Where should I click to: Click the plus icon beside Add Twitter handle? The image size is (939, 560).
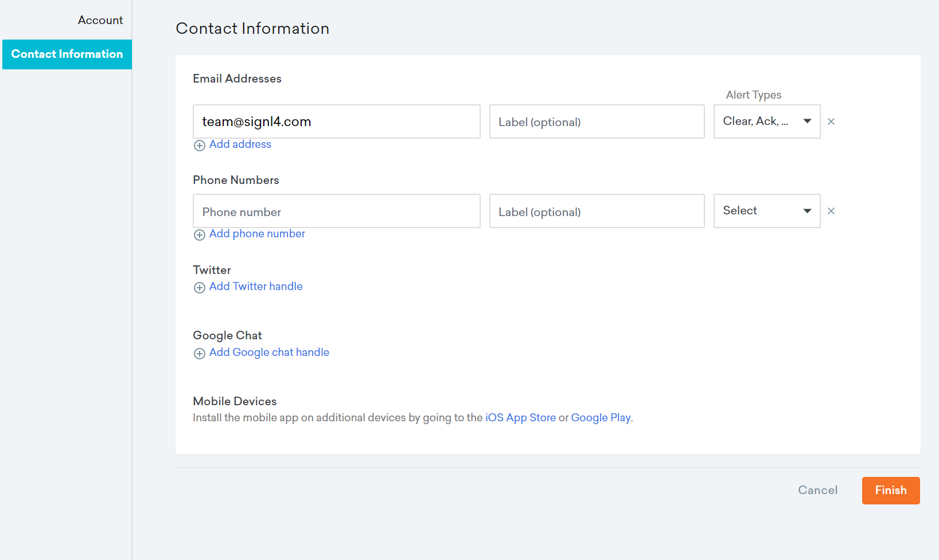click(x=200, y=288)
